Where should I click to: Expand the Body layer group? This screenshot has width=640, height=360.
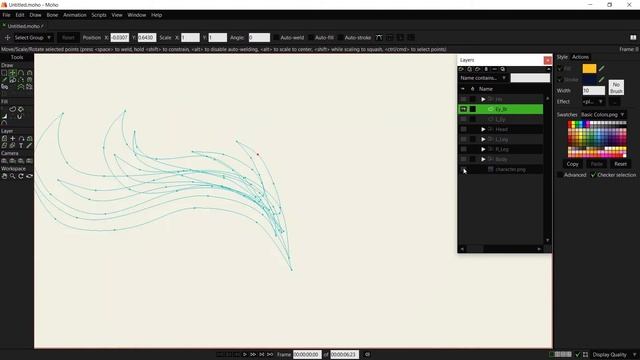pos(483,159)
